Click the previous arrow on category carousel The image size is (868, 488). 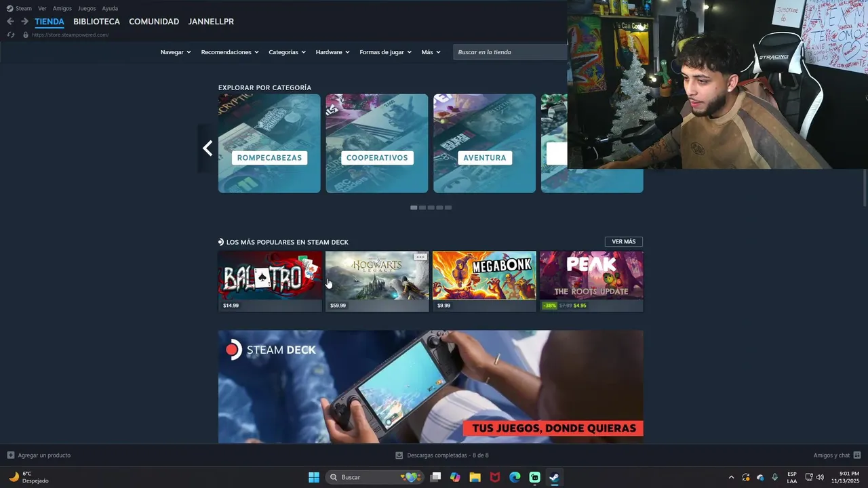click(x=208, y=148)
